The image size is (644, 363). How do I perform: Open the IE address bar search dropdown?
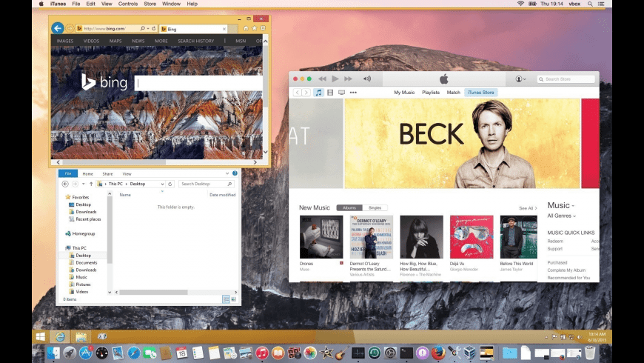(148, 28)
